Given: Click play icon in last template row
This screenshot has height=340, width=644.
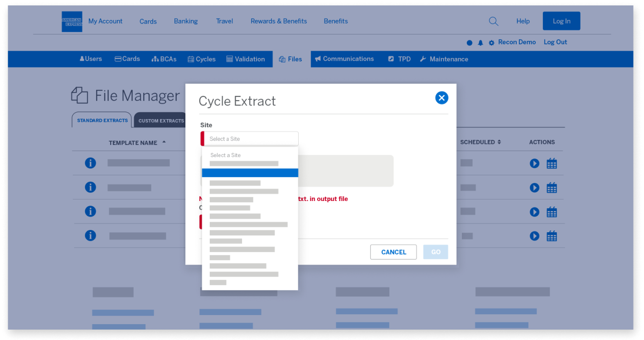Looking at the screenshot, I should click(x=535, y=236).
